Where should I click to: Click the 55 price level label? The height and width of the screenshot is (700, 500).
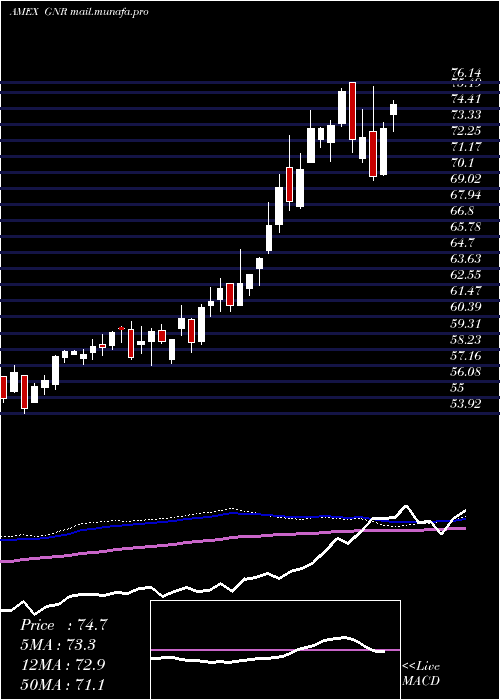(x=459, y=388)
